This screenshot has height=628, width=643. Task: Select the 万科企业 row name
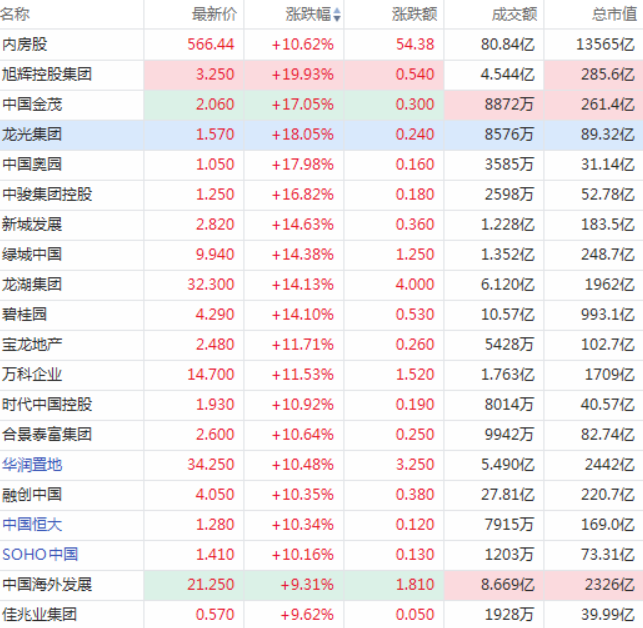(x=32, y=374)
